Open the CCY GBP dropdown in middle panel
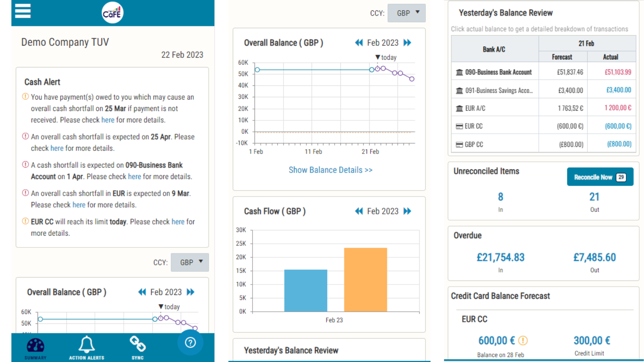The image size is (644, 362). 407,13
